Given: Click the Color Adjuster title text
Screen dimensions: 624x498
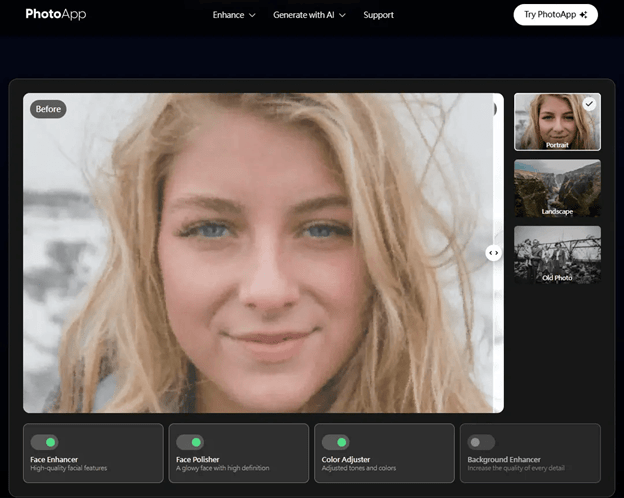Looking at the screenshot, I should (346, 459).
